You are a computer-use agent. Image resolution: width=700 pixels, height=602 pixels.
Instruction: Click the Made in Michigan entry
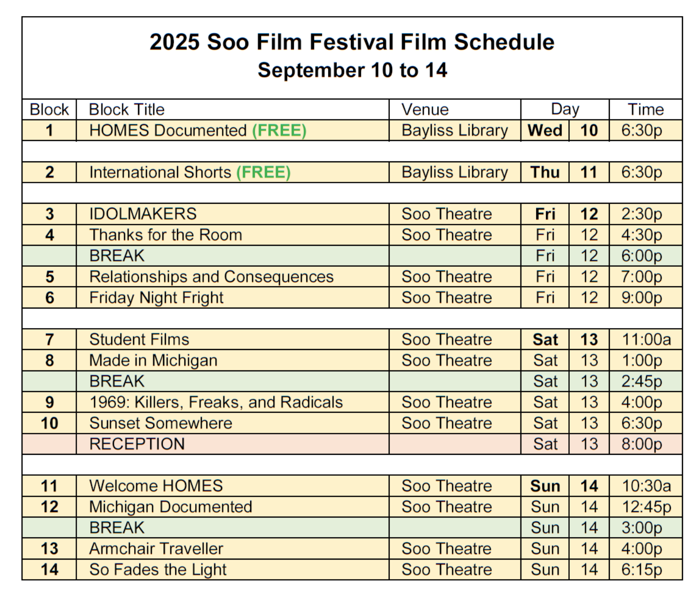(153, 361)
